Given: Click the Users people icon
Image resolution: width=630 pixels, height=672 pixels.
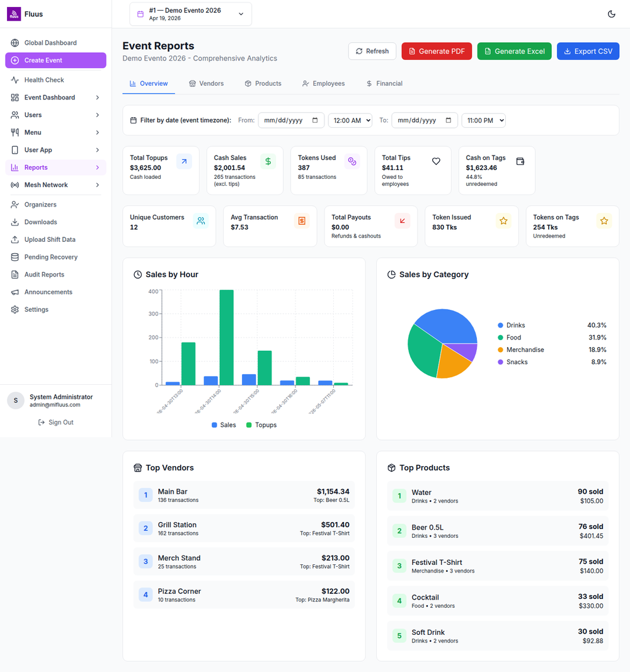Looking at the screenshot, I should pos(14,115).
